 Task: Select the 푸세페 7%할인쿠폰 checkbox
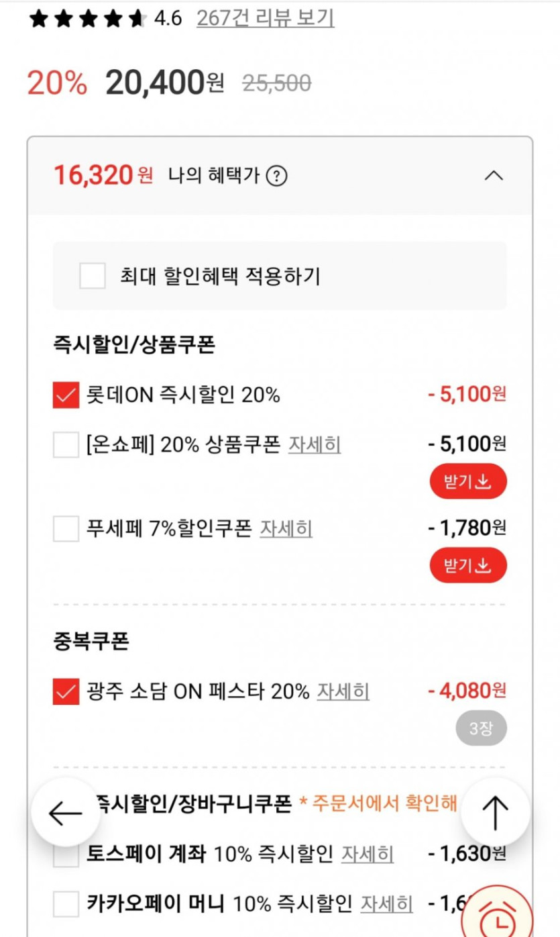[66, 529]
